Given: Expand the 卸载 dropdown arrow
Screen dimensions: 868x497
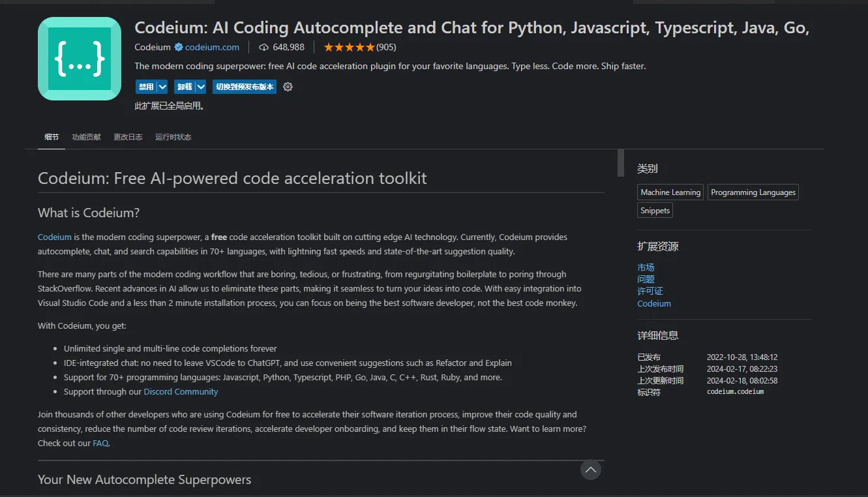Looking at the screenshot, I should [201, 87].
